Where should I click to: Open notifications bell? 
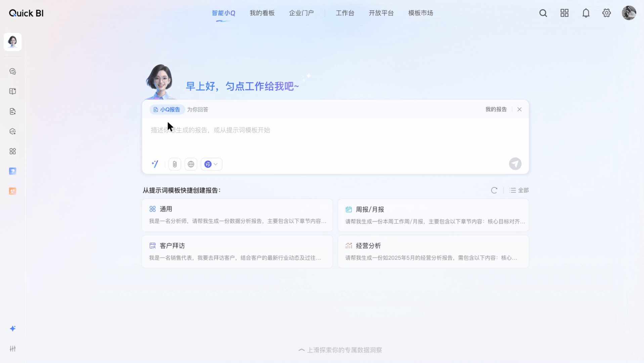click(x=586, y=13)
